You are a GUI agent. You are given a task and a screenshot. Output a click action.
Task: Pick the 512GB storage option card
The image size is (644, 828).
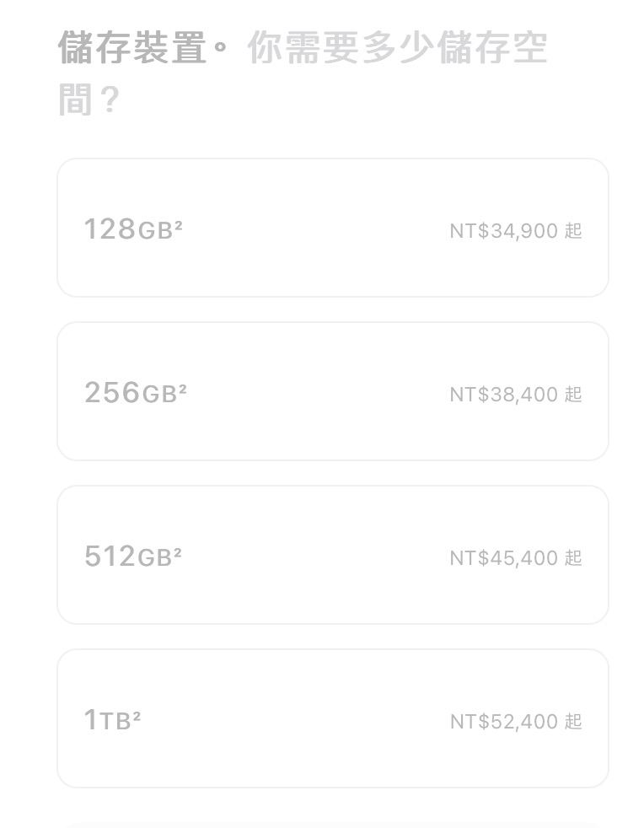tap(333, 555)
